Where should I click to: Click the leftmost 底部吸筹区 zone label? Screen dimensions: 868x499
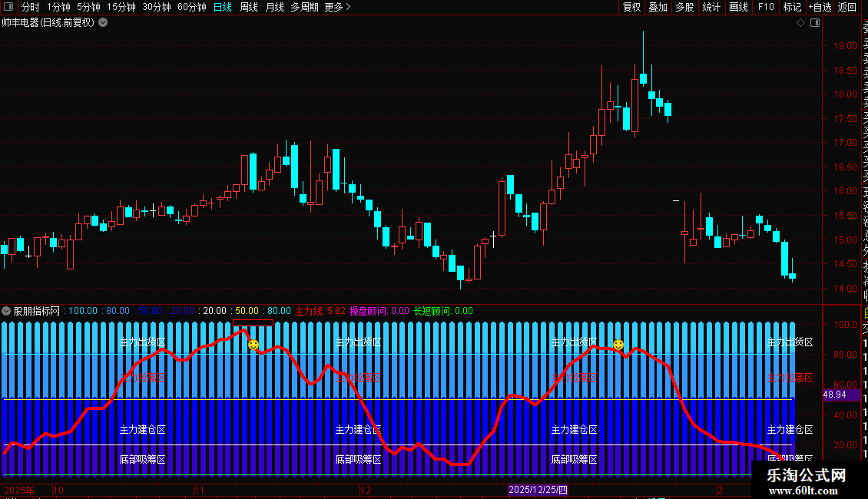143,459
